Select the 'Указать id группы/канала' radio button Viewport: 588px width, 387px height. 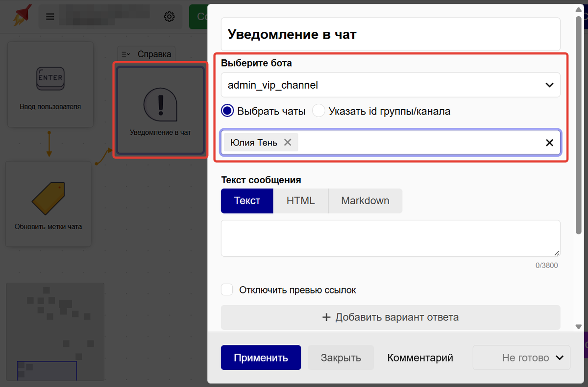318,110
